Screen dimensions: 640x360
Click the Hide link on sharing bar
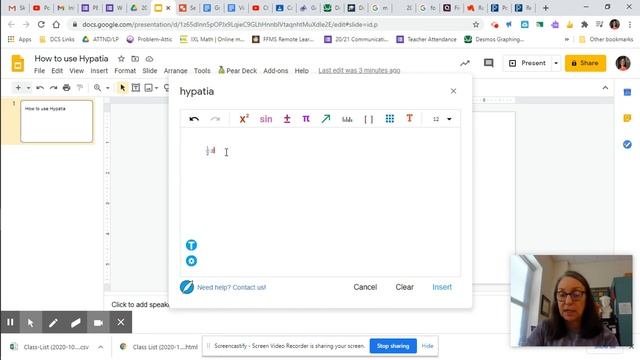(x=427, y=346)
